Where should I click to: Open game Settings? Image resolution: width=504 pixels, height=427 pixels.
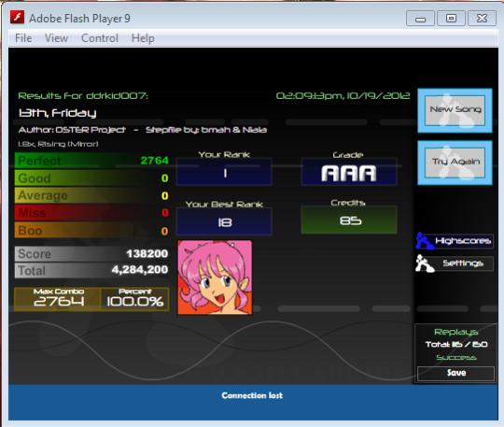(463, 263)
